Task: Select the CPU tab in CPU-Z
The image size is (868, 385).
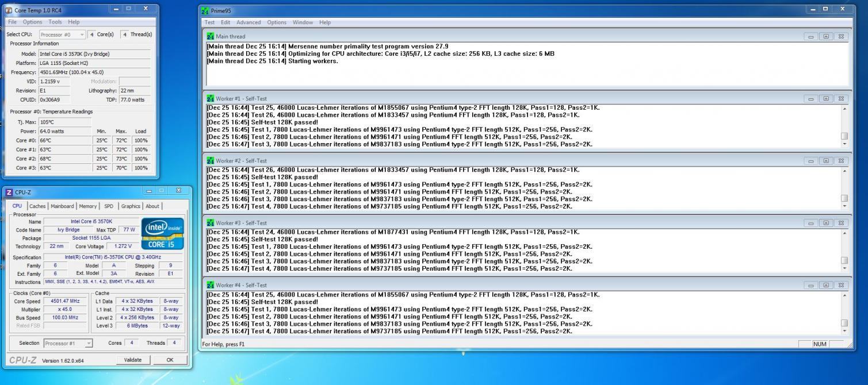Action: (17, 206)
